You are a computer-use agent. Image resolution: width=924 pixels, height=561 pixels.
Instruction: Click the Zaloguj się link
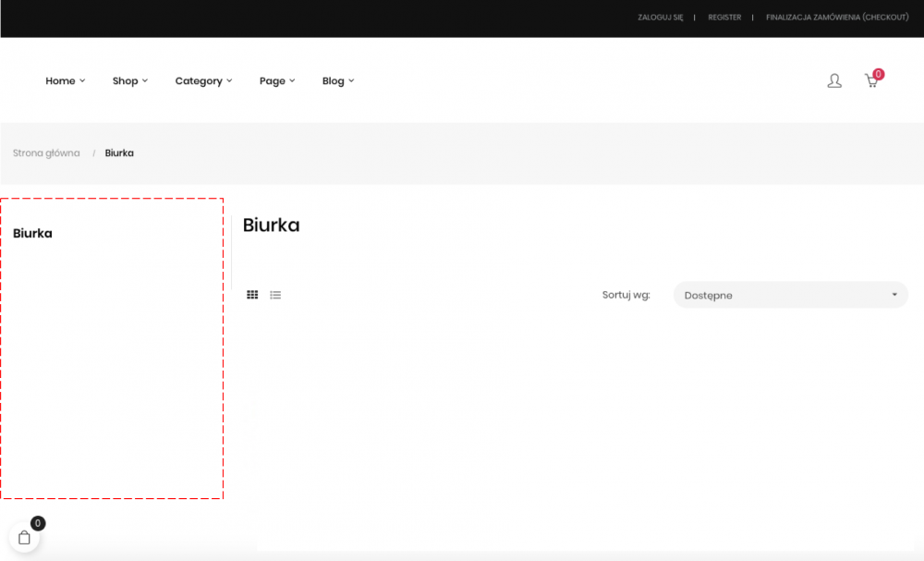660,18
